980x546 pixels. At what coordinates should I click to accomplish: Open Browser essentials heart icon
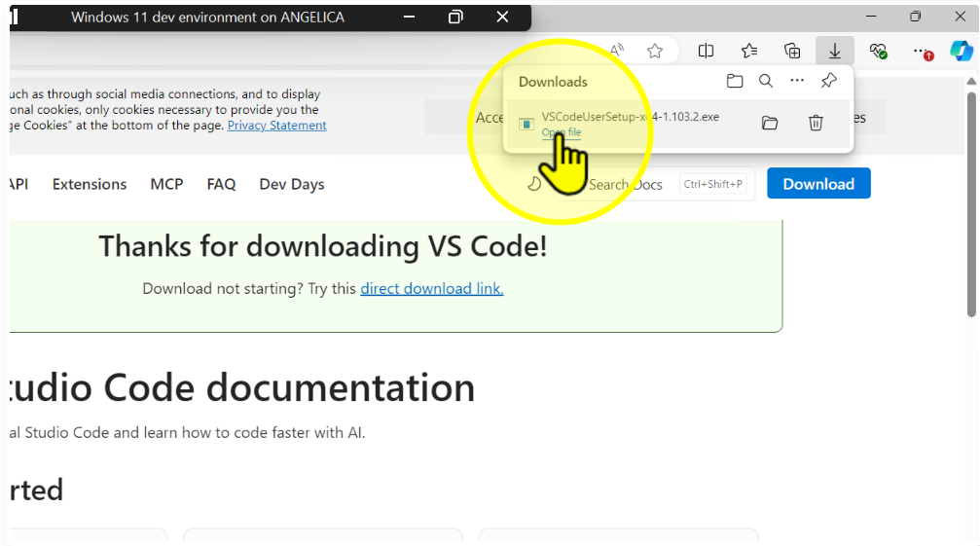coord(878,51)
